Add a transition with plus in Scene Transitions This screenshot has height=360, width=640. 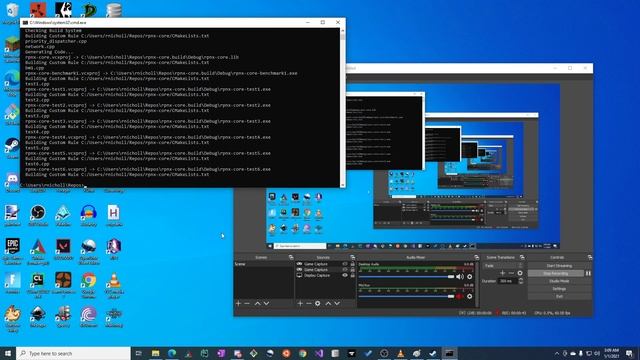click(x=502, y=273)
